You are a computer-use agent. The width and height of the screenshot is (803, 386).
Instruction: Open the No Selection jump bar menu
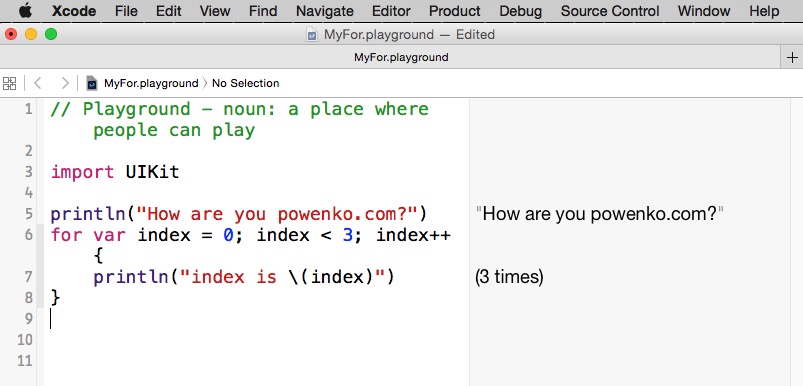pyautogui.click(x=246, y=83)
